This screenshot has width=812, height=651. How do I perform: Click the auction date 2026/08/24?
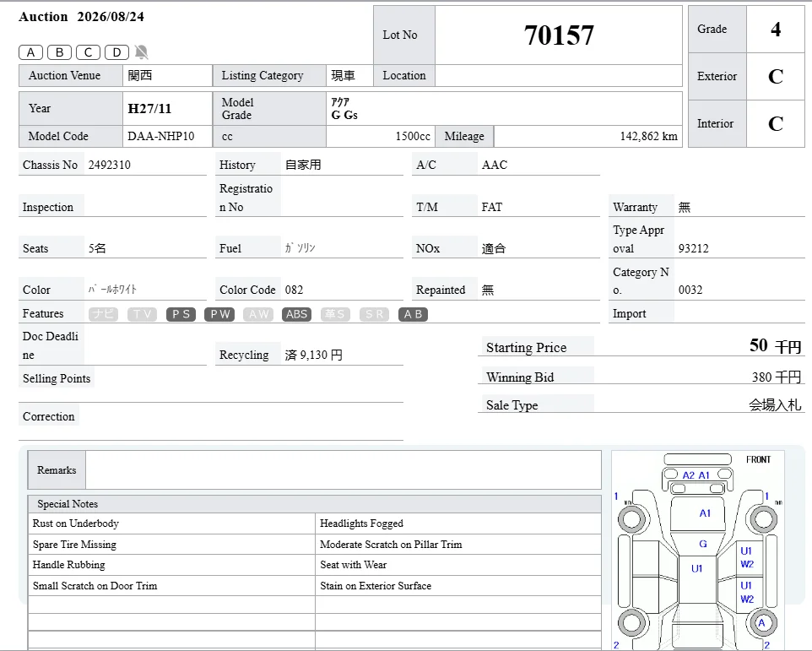click(x=111, y=17)
